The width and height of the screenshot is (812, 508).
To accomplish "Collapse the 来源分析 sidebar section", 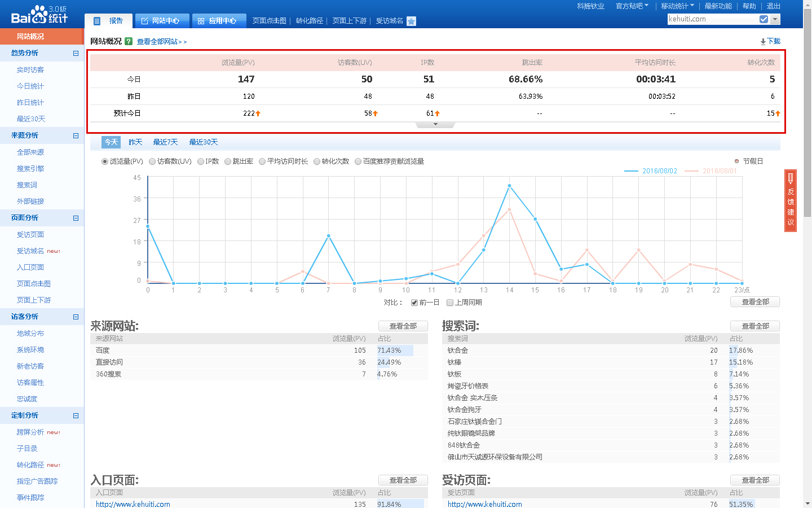I will pos(76,135).
